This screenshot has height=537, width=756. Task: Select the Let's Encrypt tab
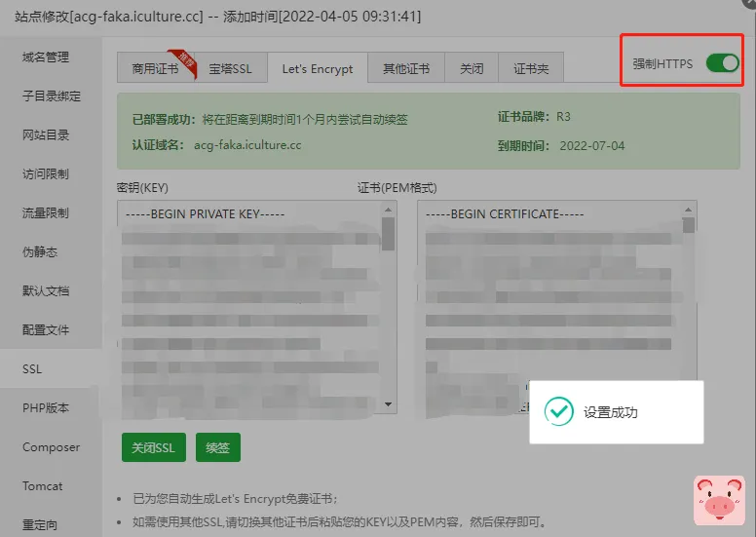point(318,68)
